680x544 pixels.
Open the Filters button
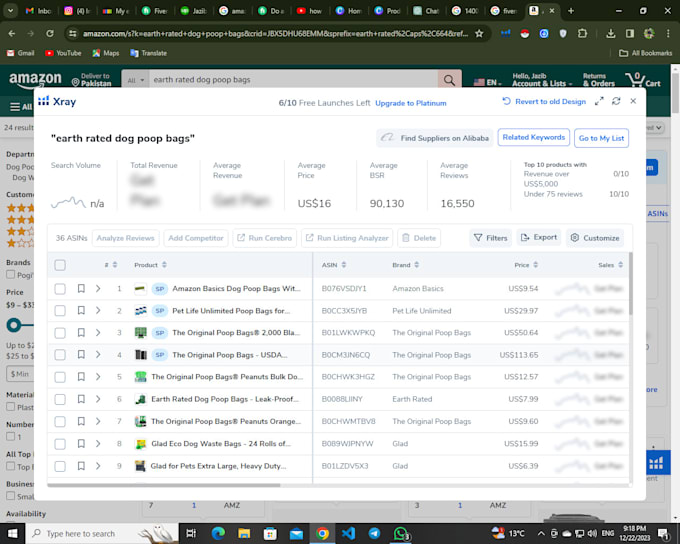(490, 238)
